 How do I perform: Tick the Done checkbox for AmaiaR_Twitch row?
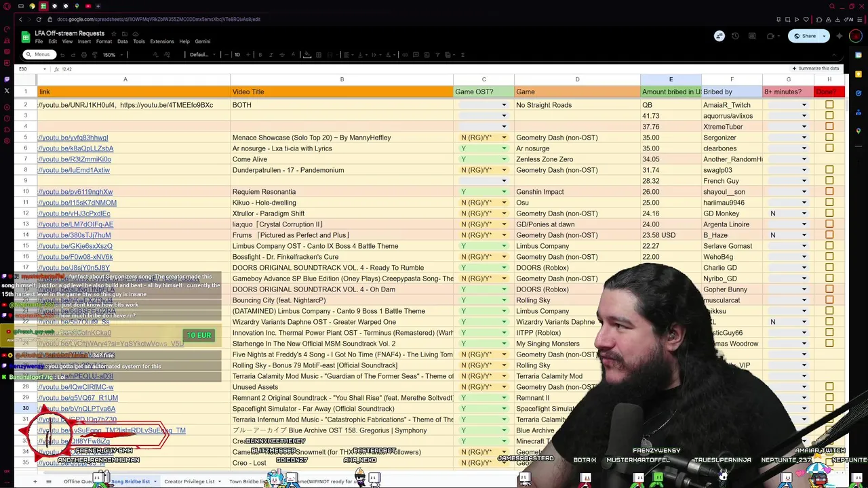pyautogui.click(x=829, y=105)
